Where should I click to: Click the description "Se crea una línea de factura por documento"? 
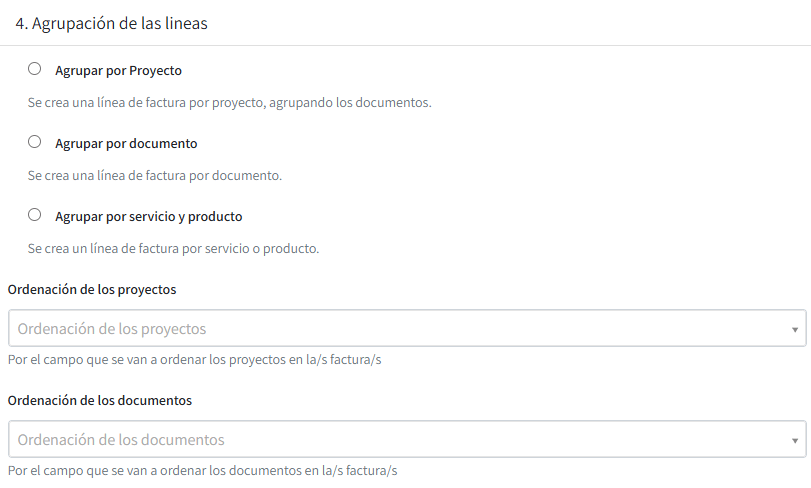pos(155,175)
